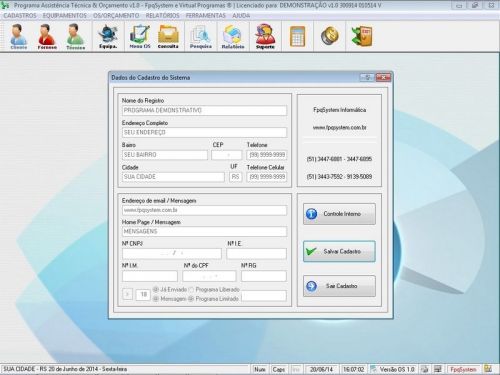Screen dimensions: 500x375
Task: Click the UF field showing RS
Action: pyautogui.click(x=236, y=177)
